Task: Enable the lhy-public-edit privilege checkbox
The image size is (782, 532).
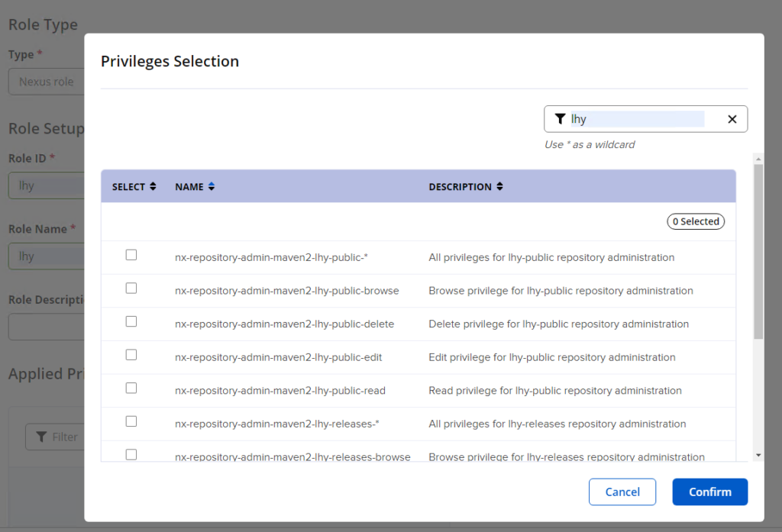Action: pos(131,355)
